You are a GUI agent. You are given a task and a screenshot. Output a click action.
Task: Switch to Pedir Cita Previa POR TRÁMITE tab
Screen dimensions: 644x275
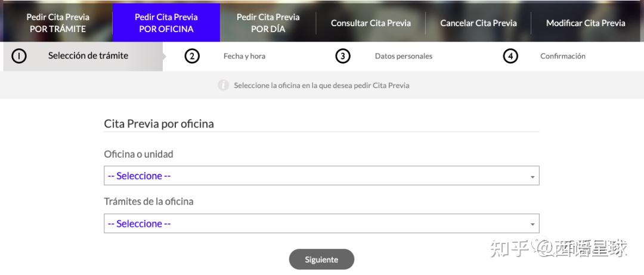58,23
